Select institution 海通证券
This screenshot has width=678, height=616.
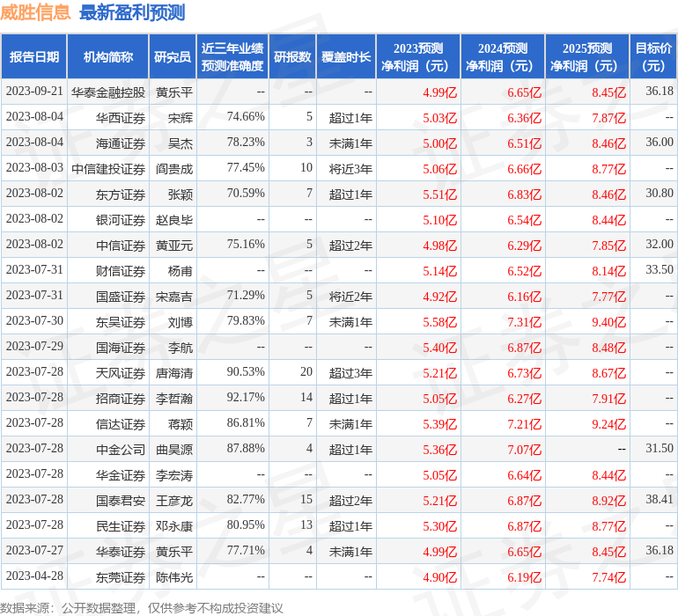pyautogui.click(x=121, y=143)
